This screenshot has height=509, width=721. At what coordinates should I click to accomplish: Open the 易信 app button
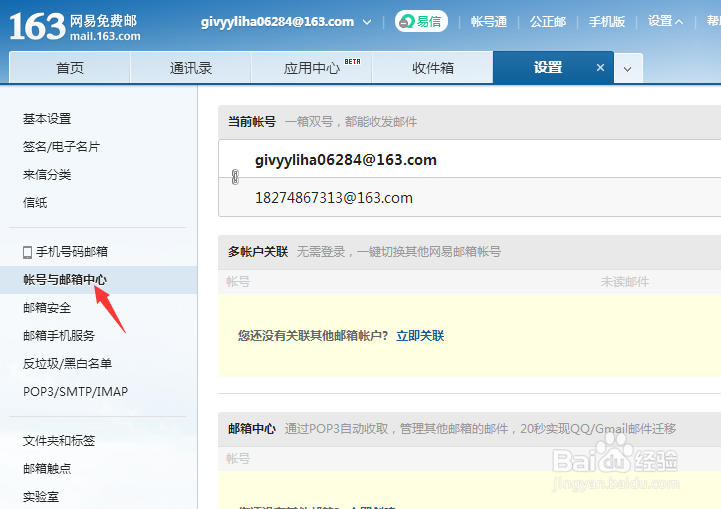421,21
